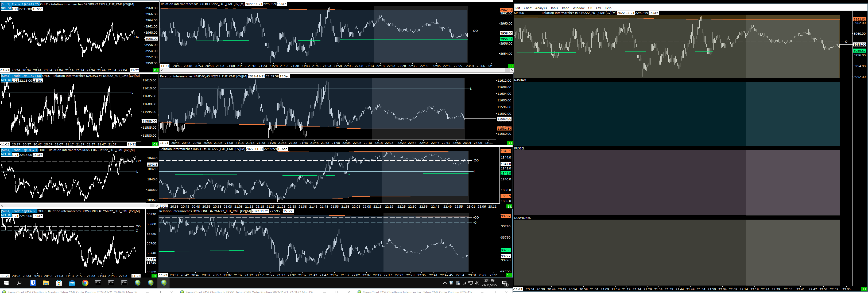The width and height of the screenshot is (868, 293).
Task: Click the taskbar search magnifier icon
Action: tap(19, 283)
